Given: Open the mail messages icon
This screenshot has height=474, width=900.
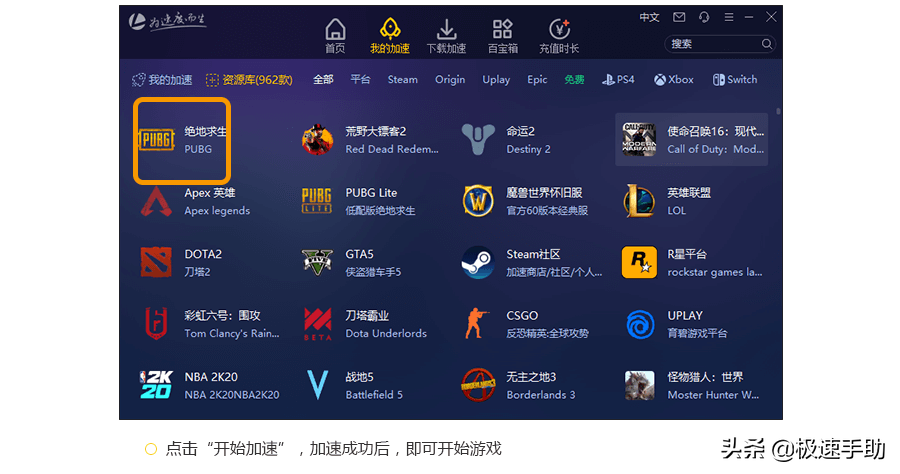Looking at the screenshot, I should [x=679, y=17].
